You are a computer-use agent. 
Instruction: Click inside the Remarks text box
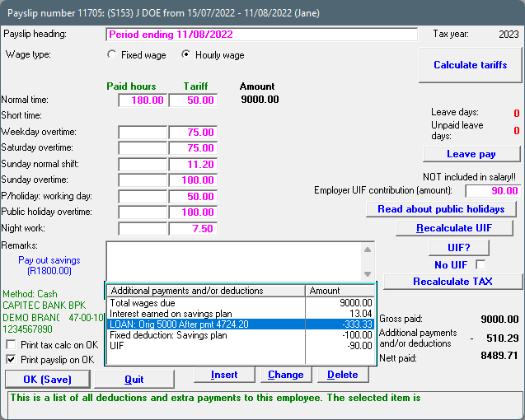[234, 261]
